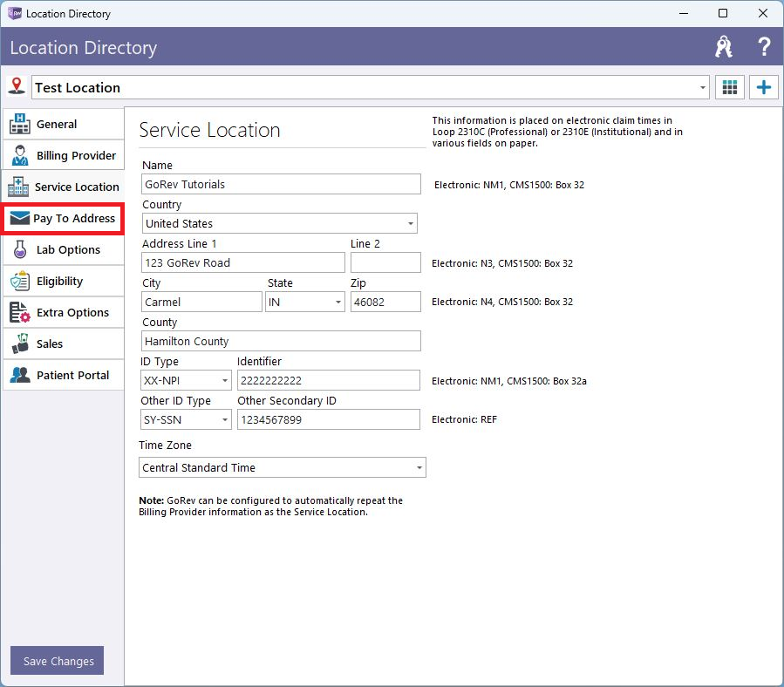784x687 pixels.
Task: Click the County field Hamilton County
Action: 281,341
